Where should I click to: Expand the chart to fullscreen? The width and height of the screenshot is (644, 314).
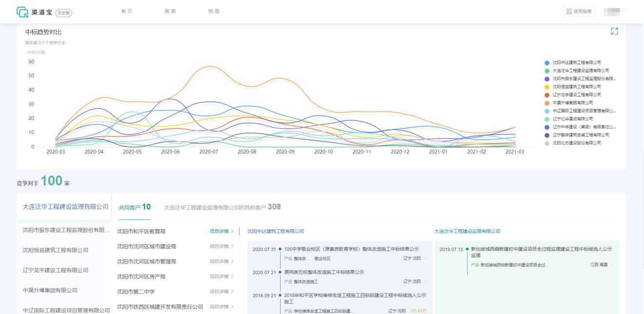click(x=614, y=31)
